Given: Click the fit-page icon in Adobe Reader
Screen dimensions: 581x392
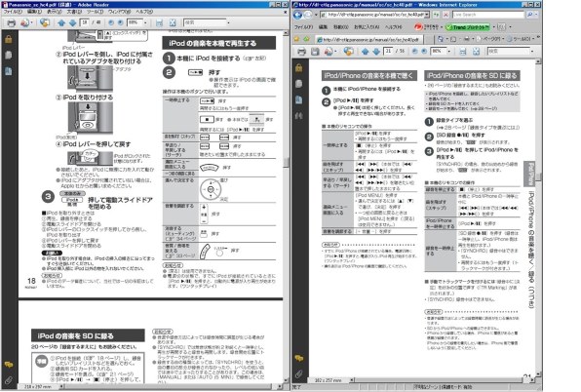Looking at the screenshot, I should (173, 23).
